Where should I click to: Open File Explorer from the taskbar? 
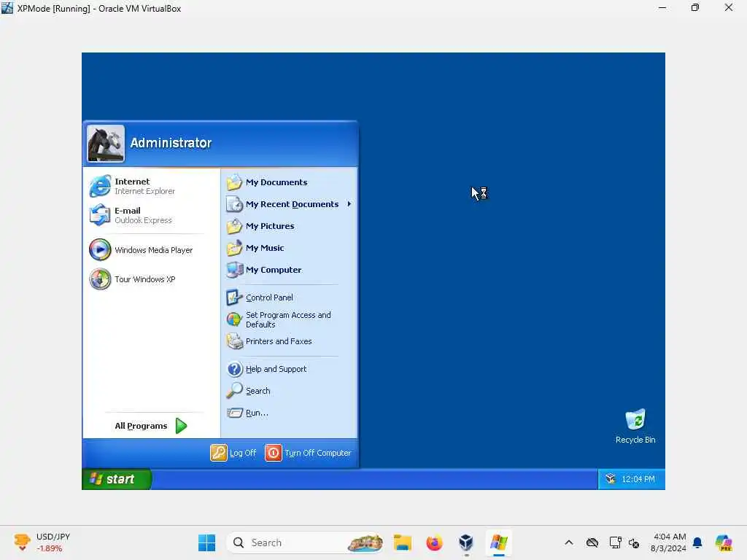(x=403, y=542)
